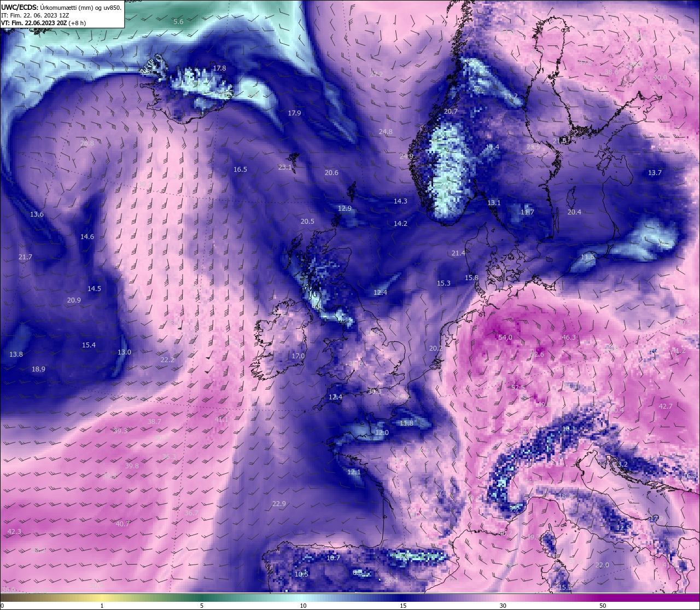Viewport: 700px width, 610px height.
Task: Click the 21.4 value west of Denmark
Action: pos(458,253)
